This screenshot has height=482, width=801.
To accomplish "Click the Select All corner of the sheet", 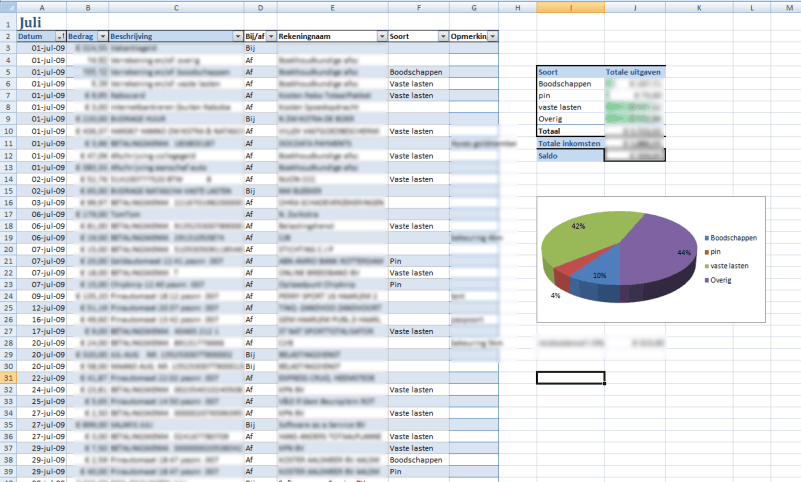I will tap(8, 8).
